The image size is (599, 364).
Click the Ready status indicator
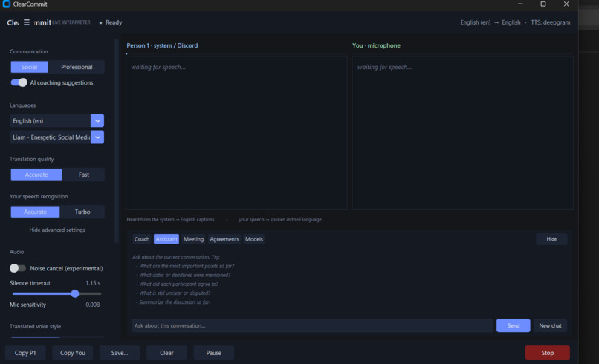click(111, 22)
